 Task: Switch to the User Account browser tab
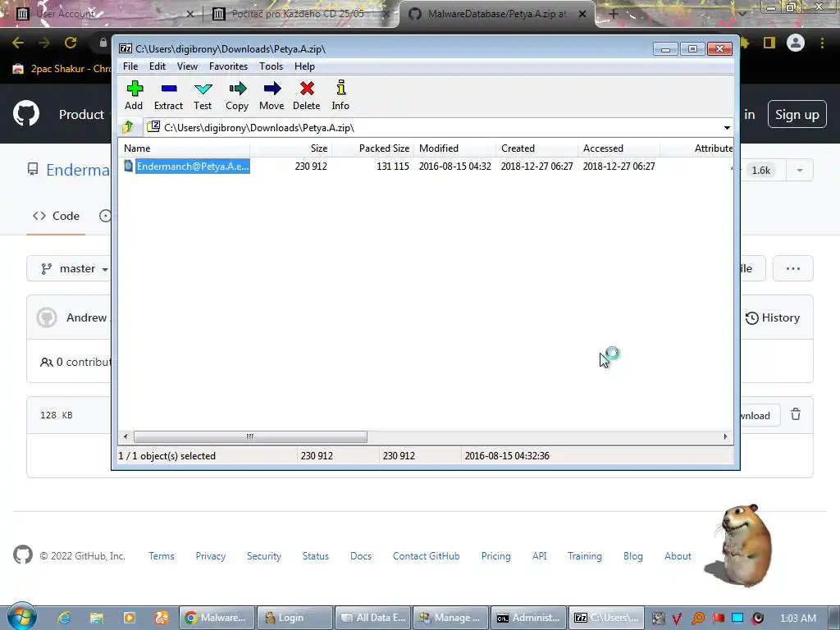[102, 14]
